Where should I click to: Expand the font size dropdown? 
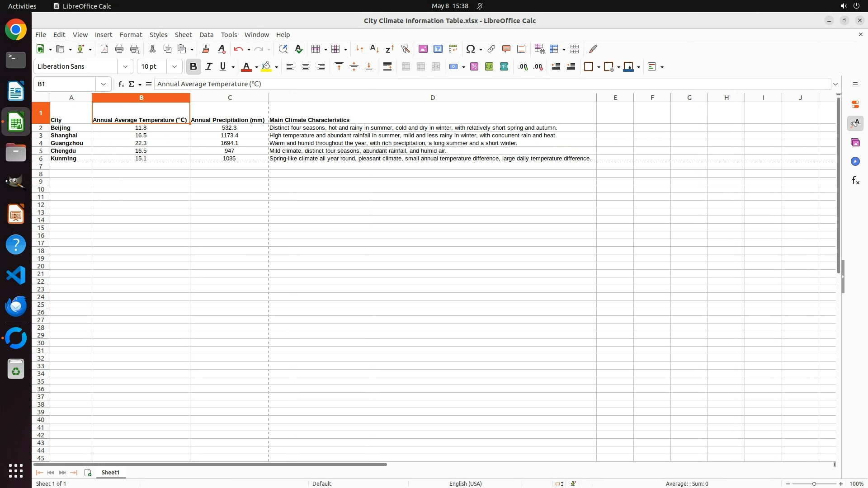[x=175, y=66]
